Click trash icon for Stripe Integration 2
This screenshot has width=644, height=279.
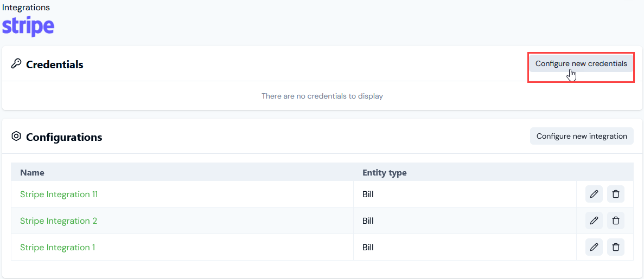[x=616, y=220]
